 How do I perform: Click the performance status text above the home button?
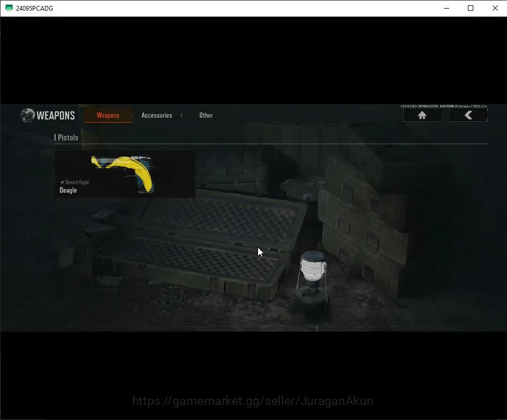click(444, 106)
